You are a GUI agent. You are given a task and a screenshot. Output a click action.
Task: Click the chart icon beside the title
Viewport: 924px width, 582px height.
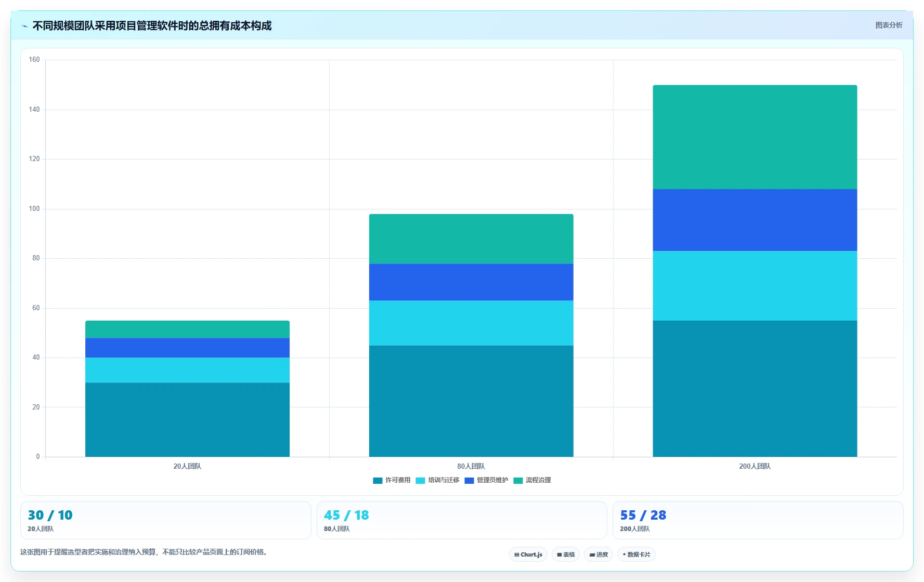24,26
